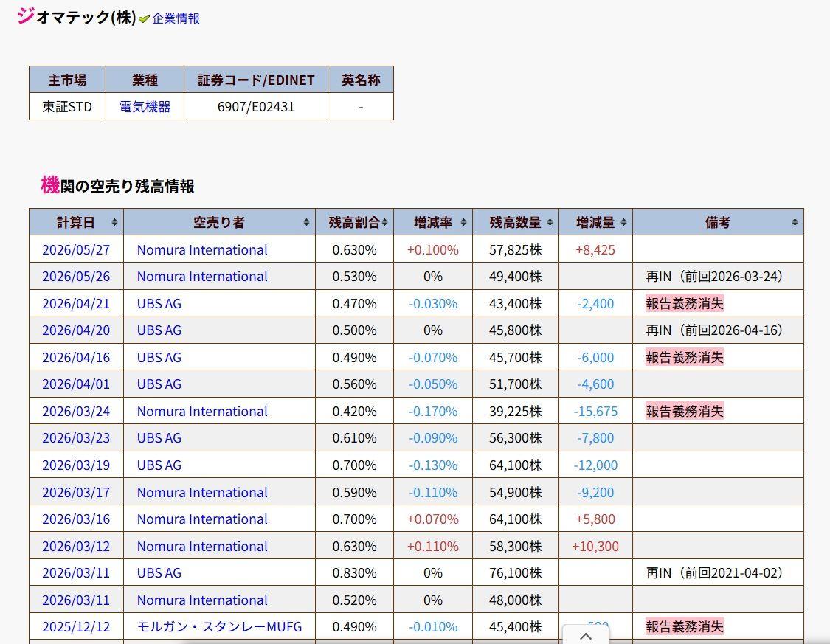This screenshot has height=644, width=830.
Task: Open the 2026/03/16 date link
Action: click(76, 519)
